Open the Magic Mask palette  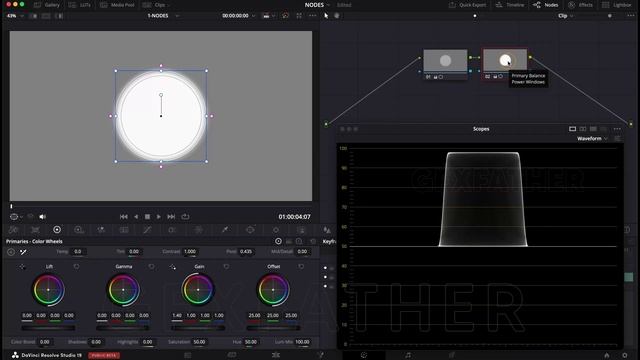[301, 230]
